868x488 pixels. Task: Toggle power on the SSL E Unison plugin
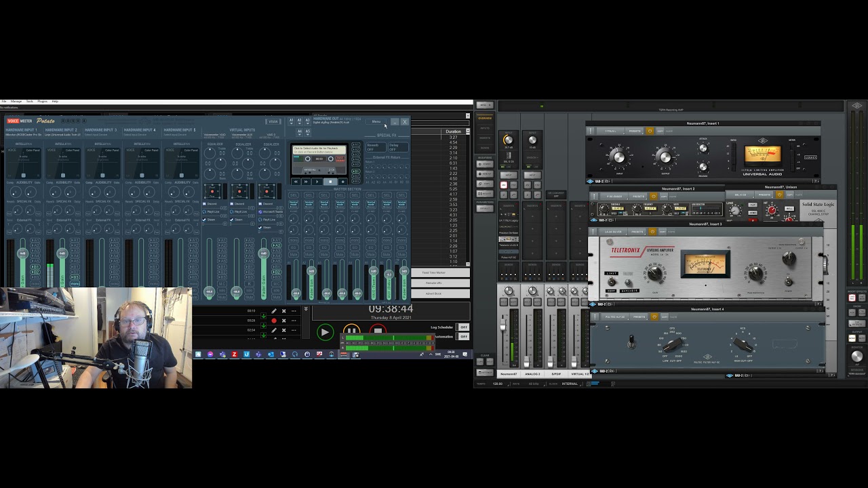pyautogui.click(x=779, y=195)
